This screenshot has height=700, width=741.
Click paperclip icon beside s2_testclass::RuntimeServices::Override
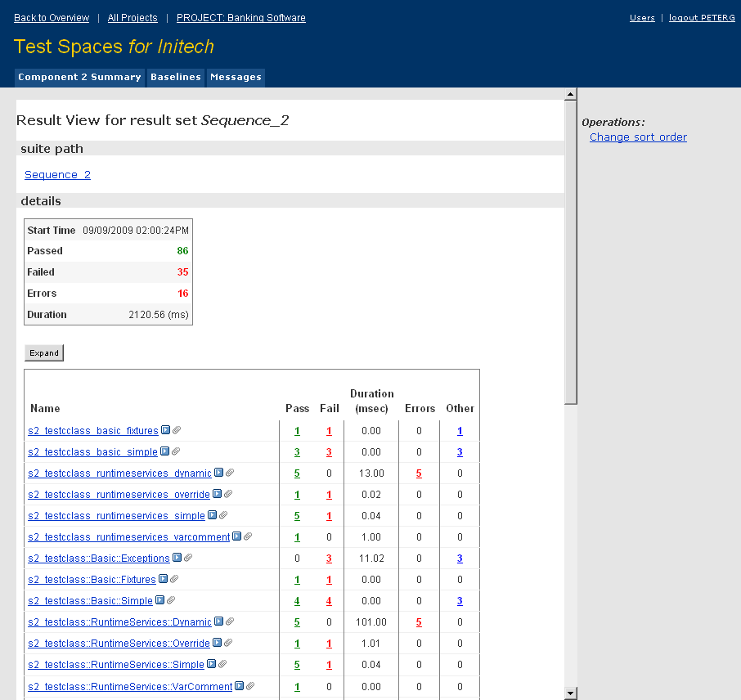(228, 643)
